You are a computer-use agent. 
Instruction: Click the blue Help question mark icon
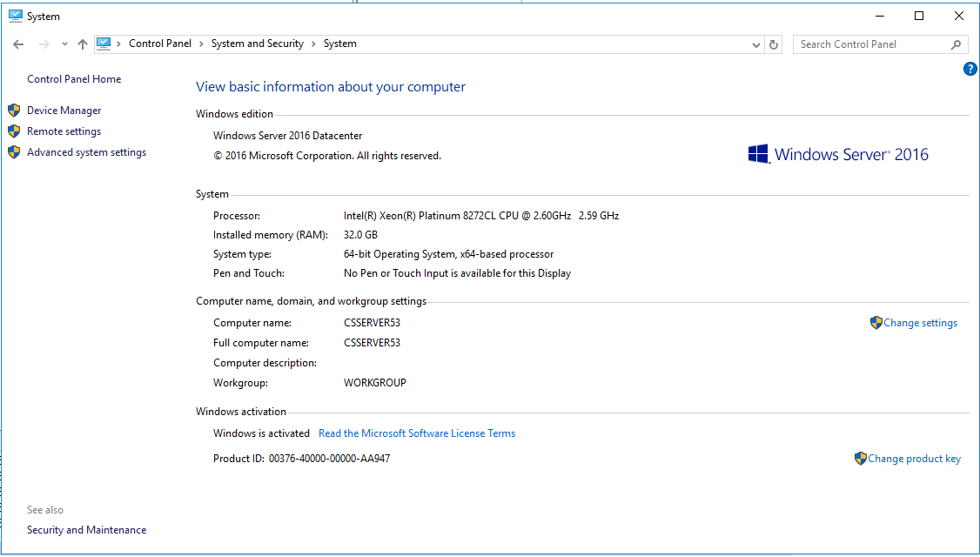point(970,69)
